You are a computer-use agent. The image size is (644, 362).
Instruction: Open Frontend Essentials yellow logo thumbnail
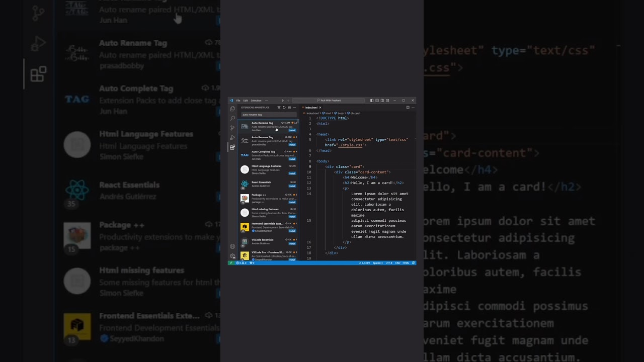click(x=245, y=227)
